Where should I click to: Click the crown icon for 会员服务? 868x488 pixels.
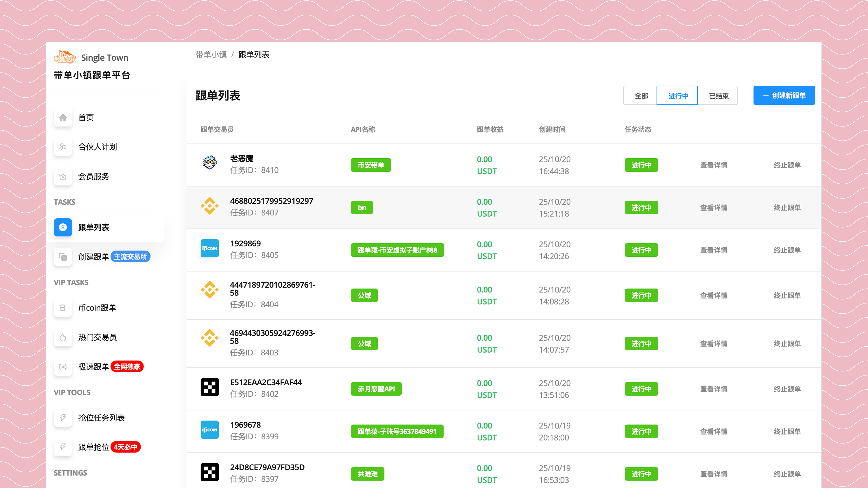click(63, 176)
